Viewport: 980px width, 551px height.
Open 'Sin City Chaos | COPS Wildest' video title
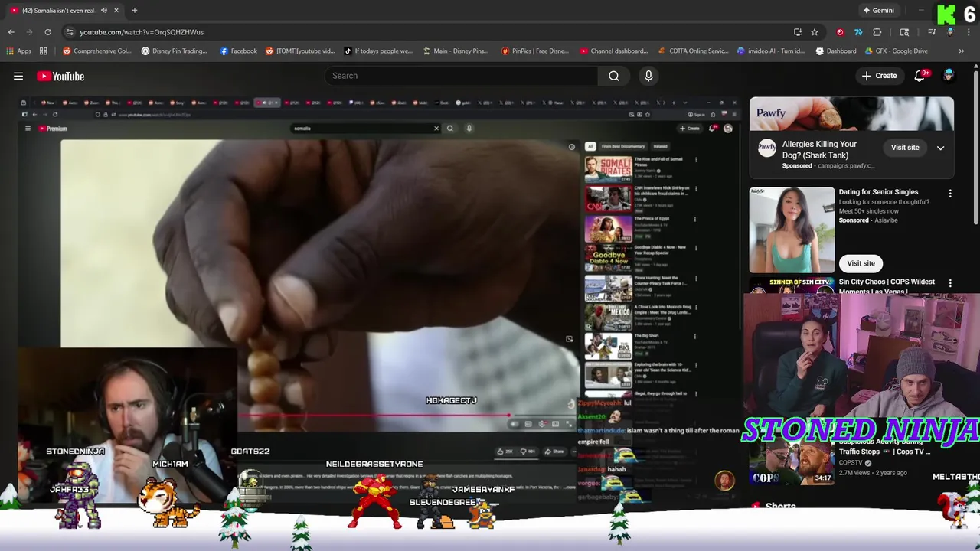[x=887, y=286]
